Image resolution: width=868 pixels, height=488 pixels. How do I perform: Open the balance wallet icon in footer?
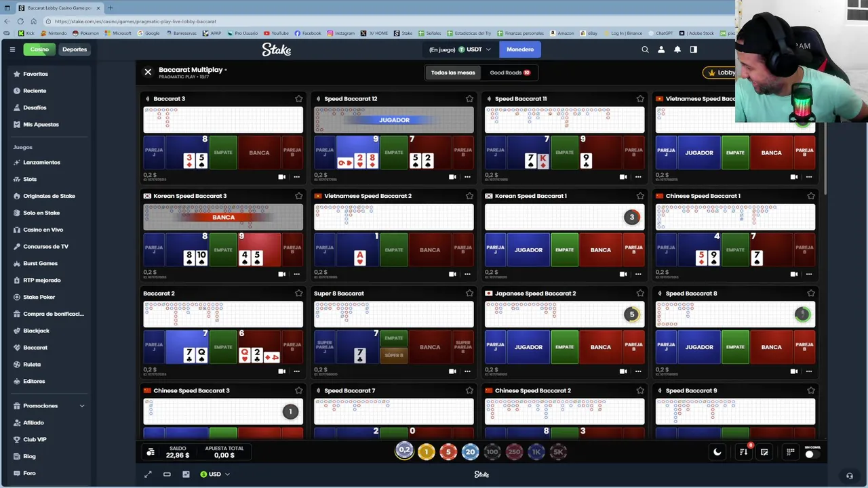[151, 452]
